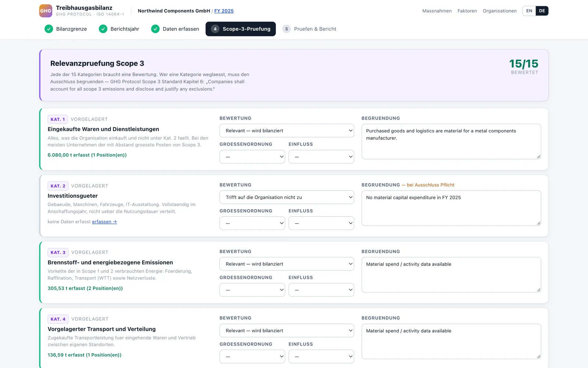588x368 pixels.
Task: Go to Pruefen & Bericht step
Action: coord(309,29)
